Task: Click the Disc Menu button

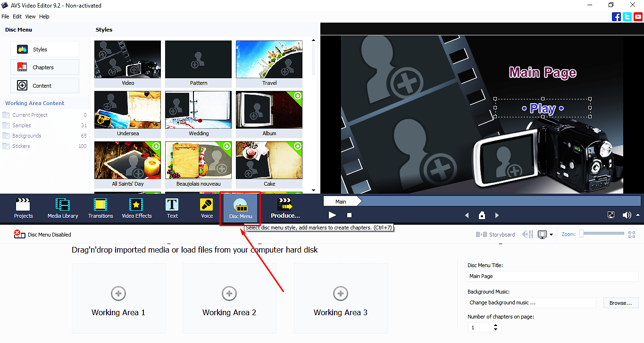Action: [x=240, y=208]
